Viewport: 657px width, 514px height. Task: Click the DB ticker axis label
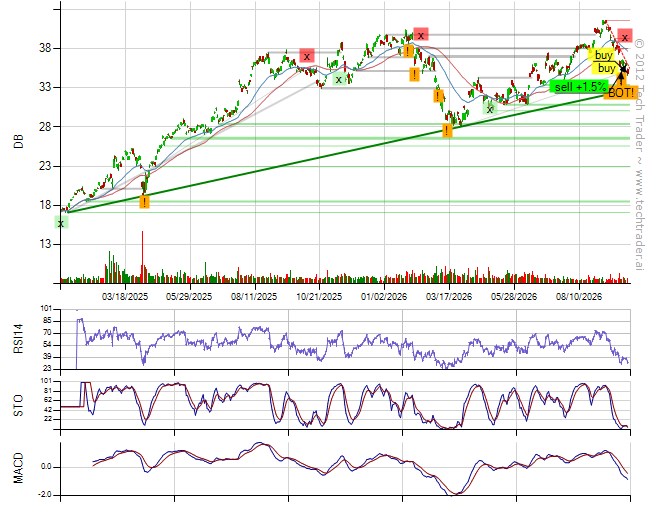click(18, 142)
